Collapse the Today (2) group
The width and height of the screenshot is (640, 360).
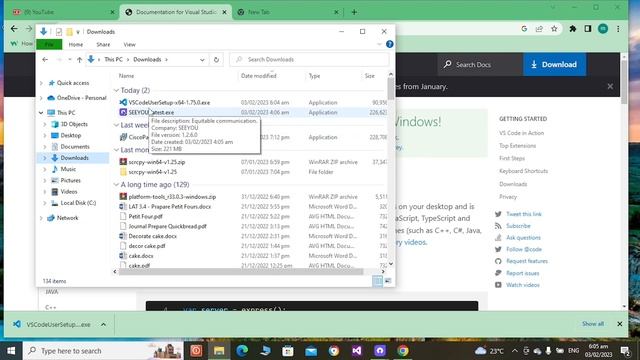coord(116,90)
